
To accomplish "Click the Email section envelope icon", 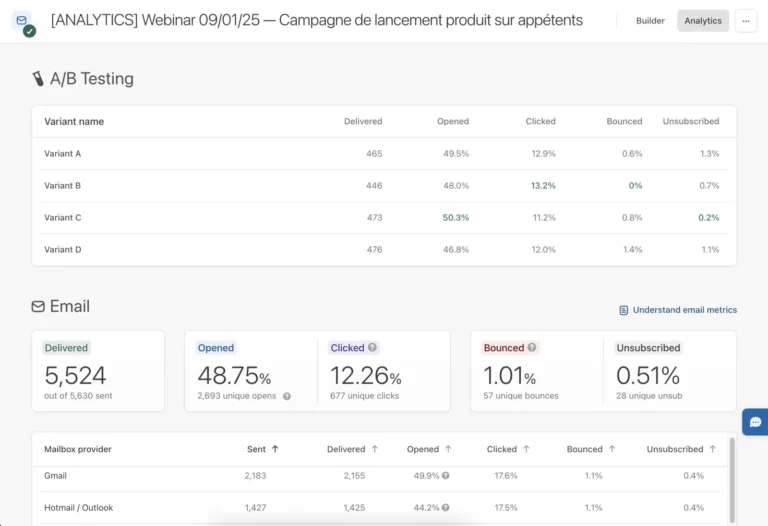I will [38, 307].
